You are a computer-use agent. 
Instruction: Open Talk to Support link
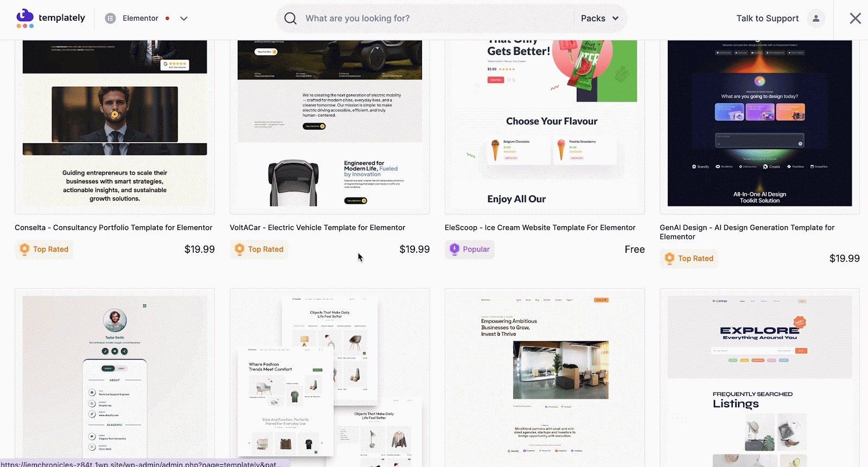point(768,18)
